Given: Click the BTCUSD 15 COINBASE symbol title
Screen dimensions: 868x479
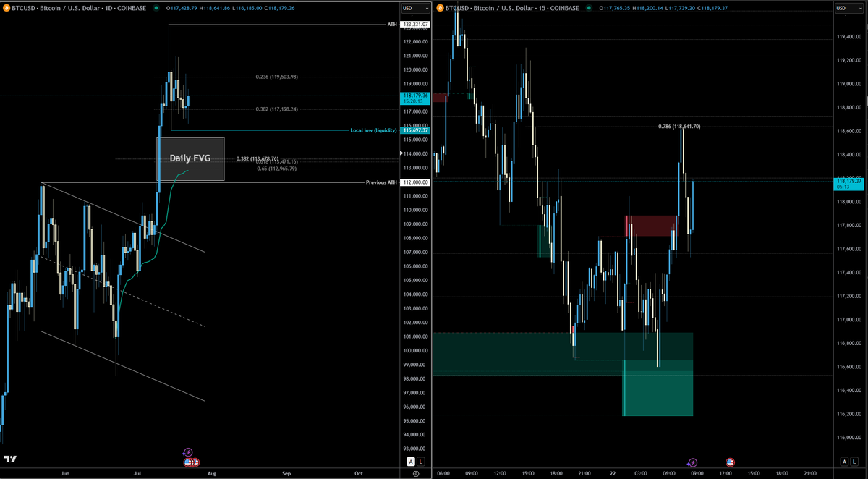Looking at the screenshot, I should tap(511, 8).
